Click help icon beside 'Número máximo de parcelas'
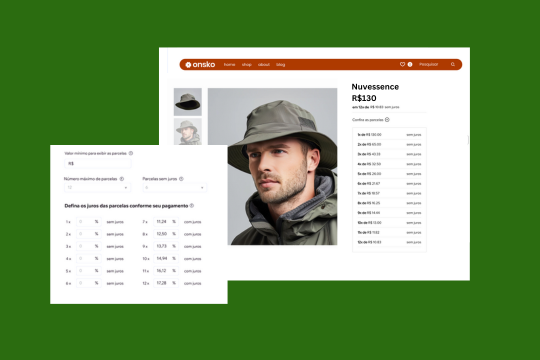Viewport: 540px width, 360px height. click(x=122, y=179)
